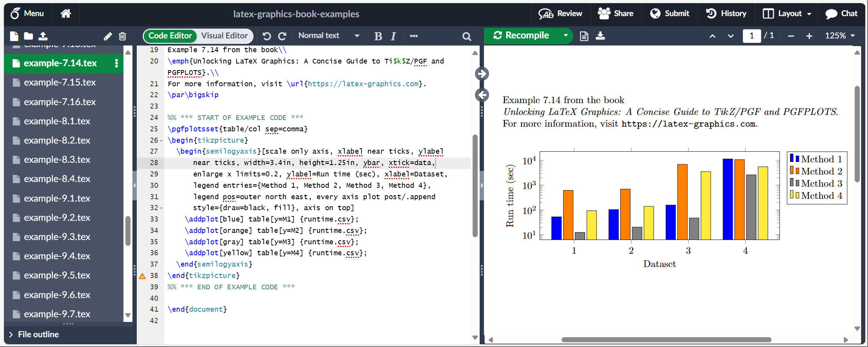The width and height of the screenshot is (868, 347).
Task: Click the Home icon in top bar
Action: point(66,14)
